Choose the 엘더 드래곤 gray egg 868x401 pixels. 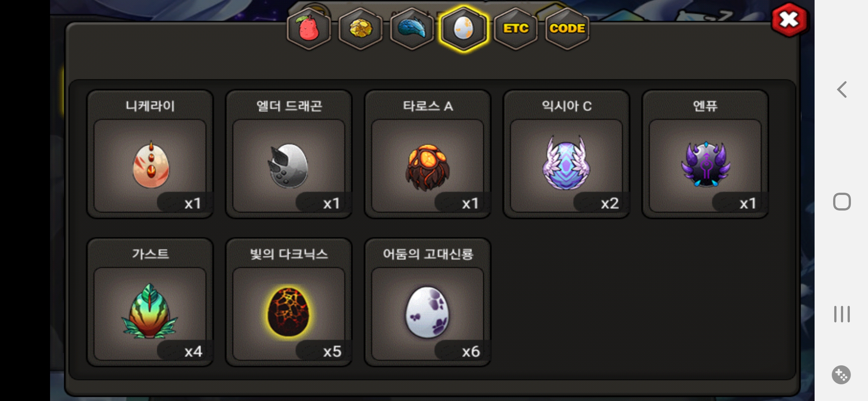[289, 154]
